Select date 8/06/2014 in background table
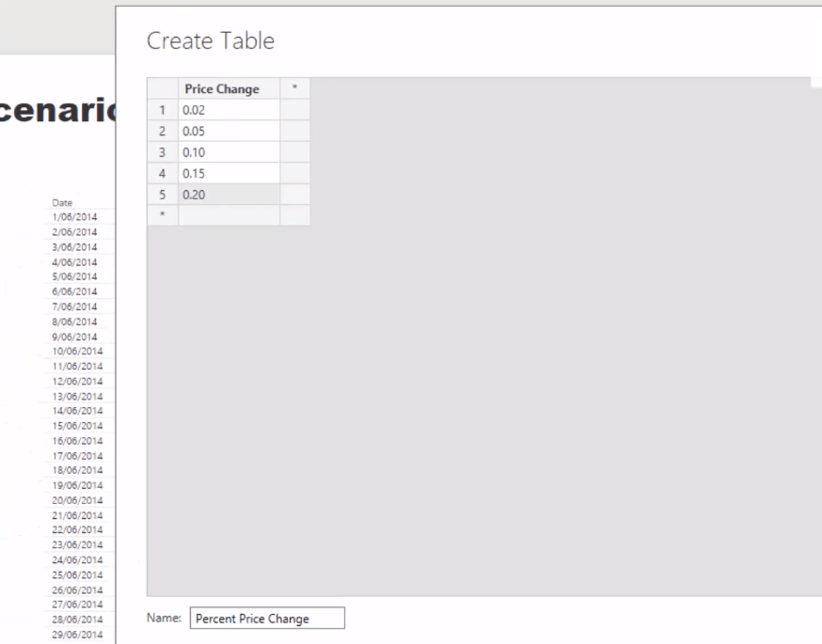822x644 pixels. click(74, 322)
